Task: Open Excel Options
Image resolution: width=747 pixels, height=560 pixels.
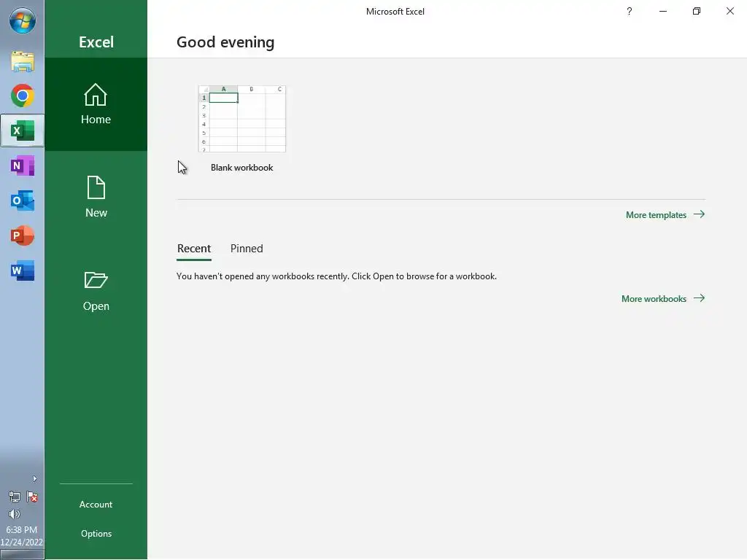Action: (x=96, y=533)
